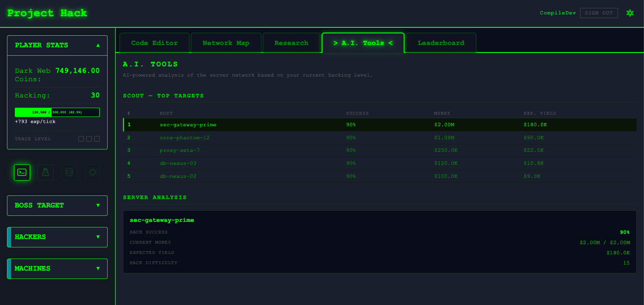Open the Leaderboard tab

coord(440,42)
